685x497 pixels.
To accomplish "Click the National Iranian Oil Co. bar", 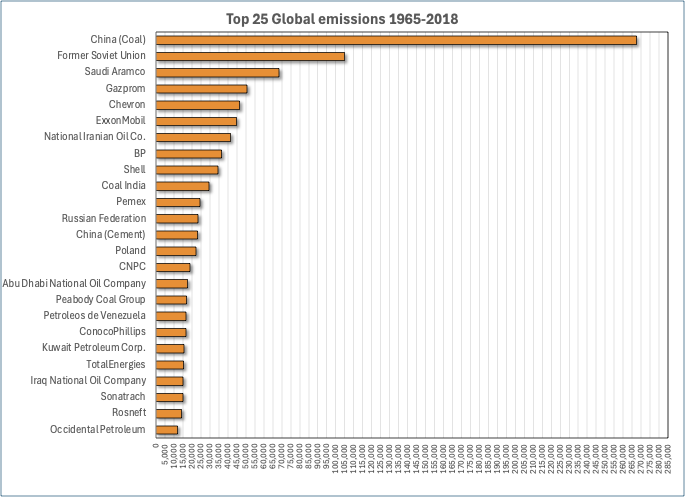I will coord(193,137).
